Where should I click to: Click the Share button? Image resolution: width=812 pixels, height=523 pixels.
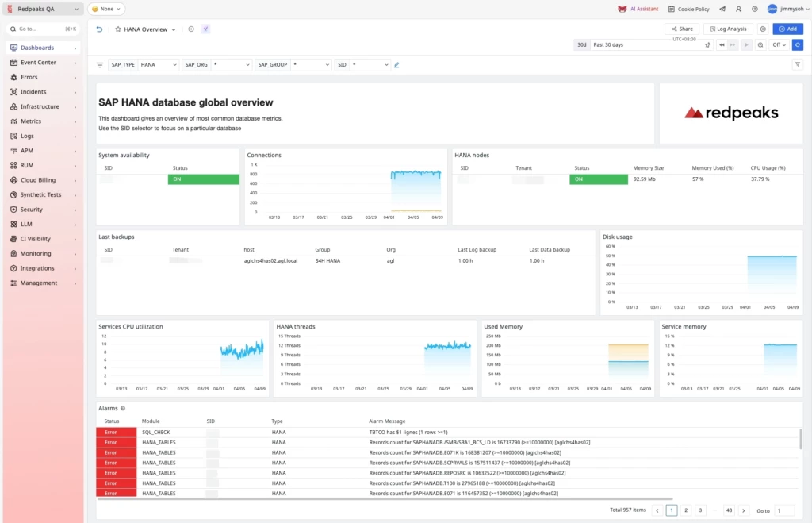[x=681, y=29]
